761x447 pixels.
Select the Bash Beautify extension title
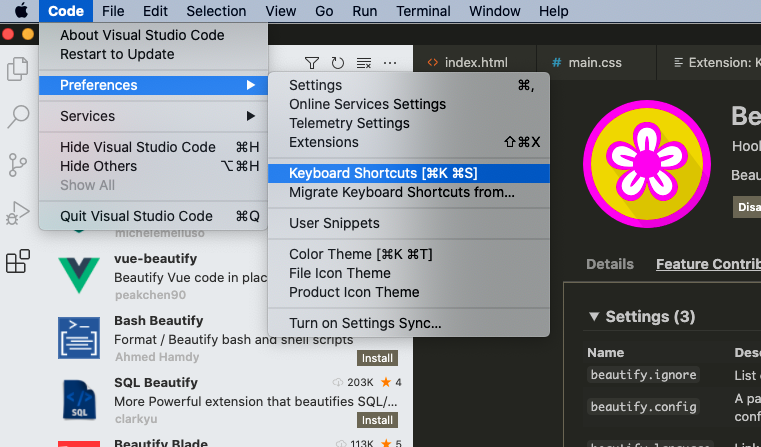[x=158, y=321]
